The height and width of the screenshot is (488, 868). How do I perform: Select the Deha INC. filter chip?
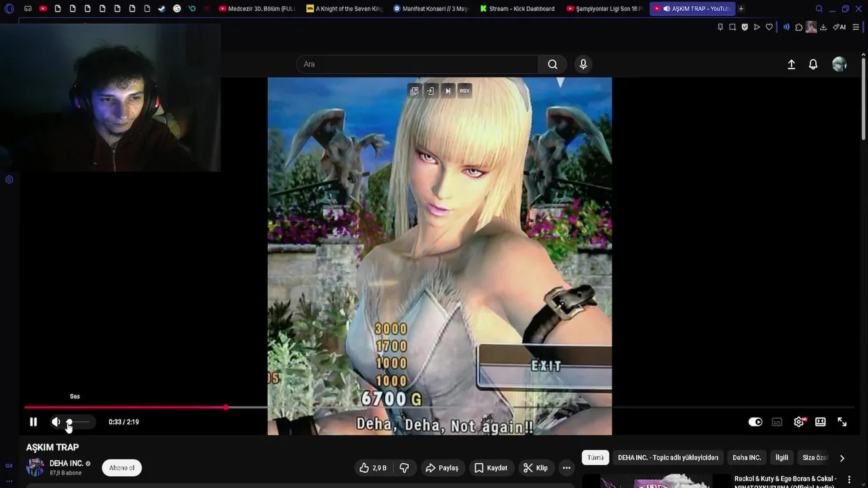(747, 457)
